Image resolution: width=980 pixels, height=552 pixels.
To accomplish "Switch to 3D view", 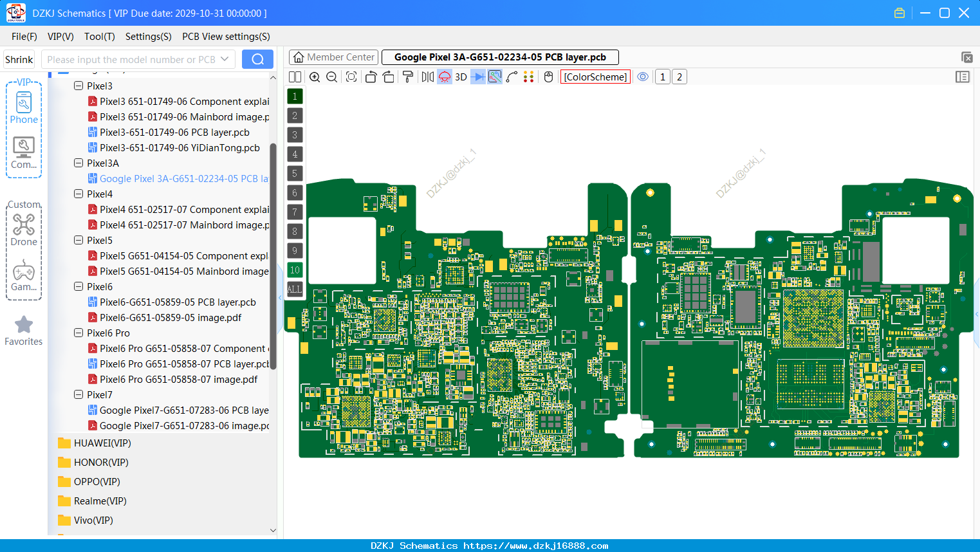I will pos(461,77).
